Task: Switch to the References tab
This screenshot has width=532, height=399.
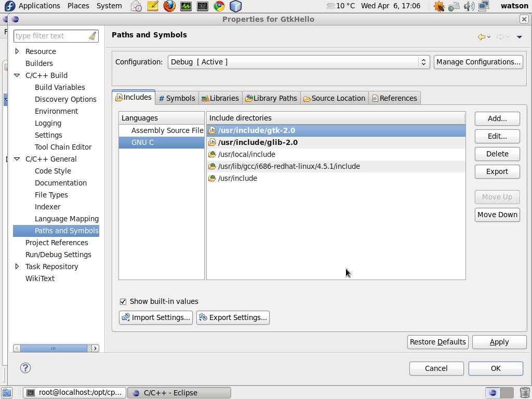Action: (395, 98)
